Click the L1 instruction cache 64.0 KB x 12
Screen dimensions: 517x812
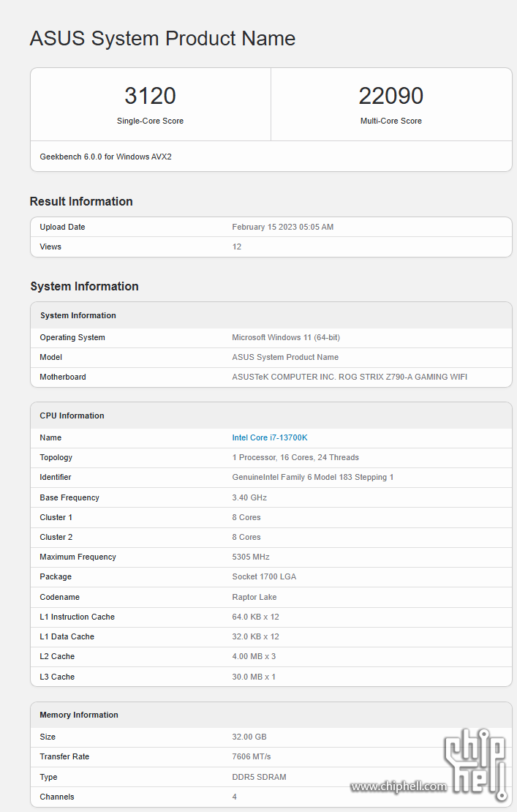[x=255, y=617]
